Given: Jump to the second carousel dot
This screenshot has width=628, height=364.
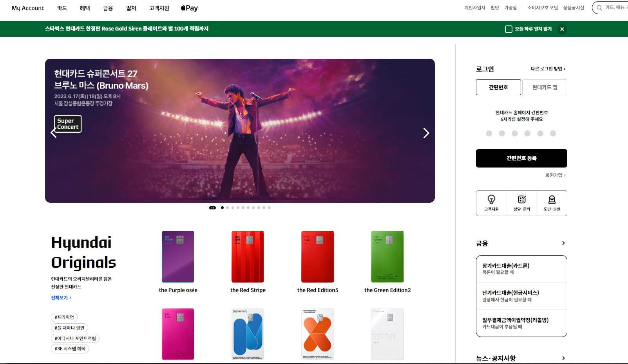Looking at the screenshot, I should coord(228,208).
